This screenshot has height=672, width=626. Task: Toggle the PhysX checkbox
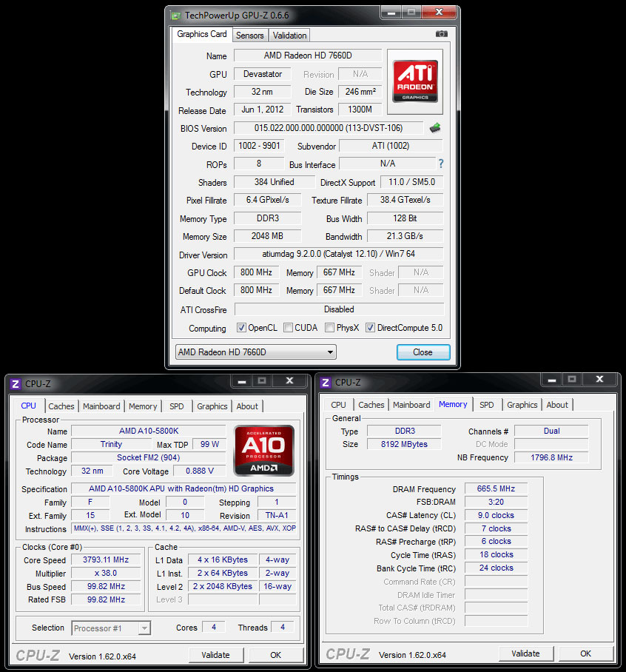[329, 328]
